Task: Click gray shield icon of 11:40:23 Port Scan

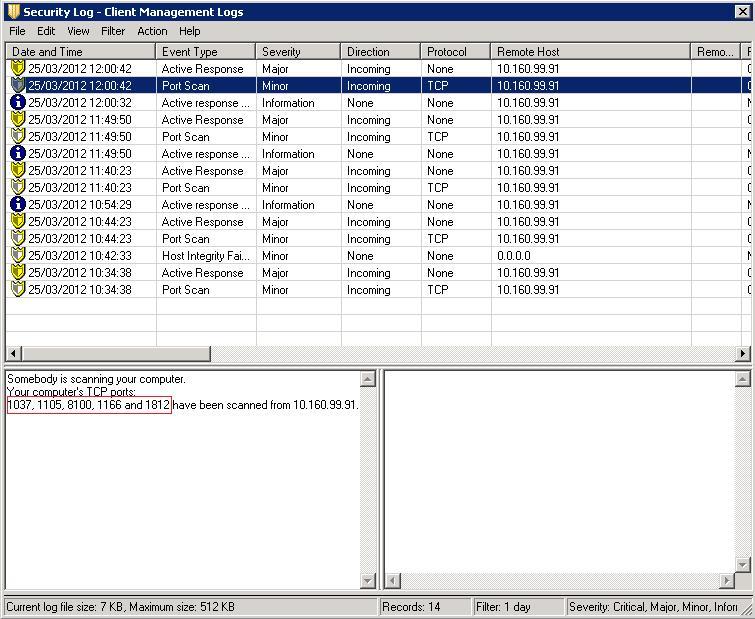Action: pos(18,188)
